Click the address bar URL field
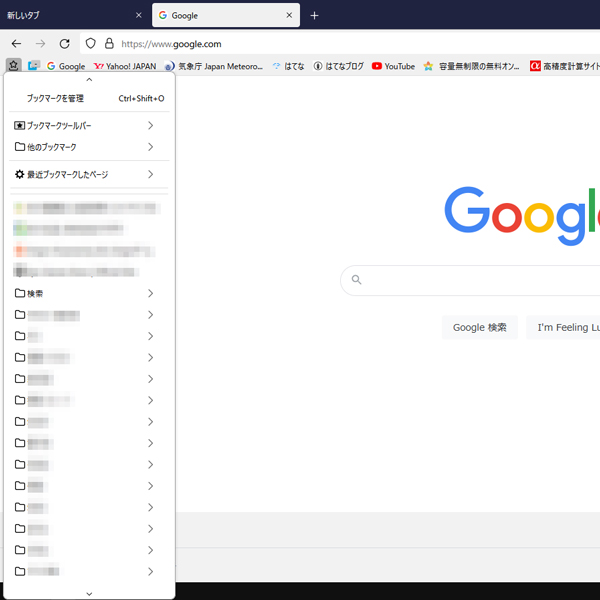Screen dimensions: 600x600 (x=340, y=44)
